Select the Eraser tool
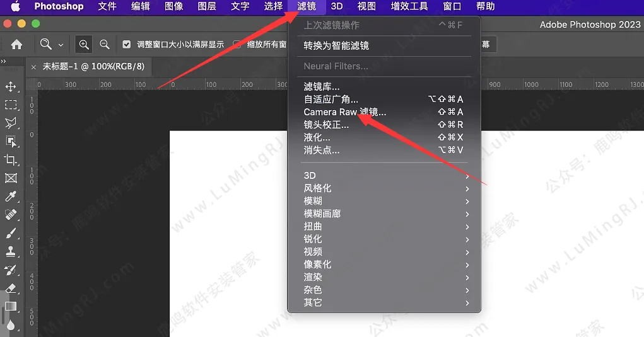 point(11,288)
